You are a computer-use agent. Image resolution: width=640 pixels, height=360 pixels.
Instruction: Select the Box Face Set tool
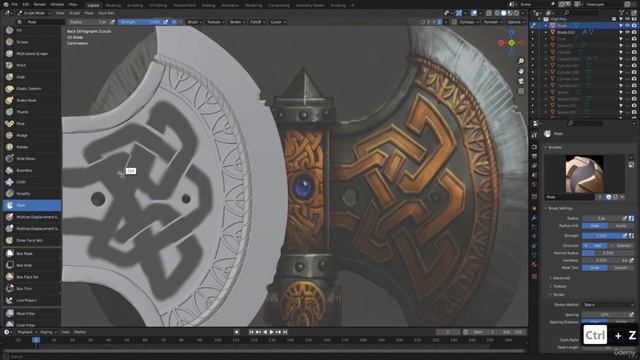(32, 277)
